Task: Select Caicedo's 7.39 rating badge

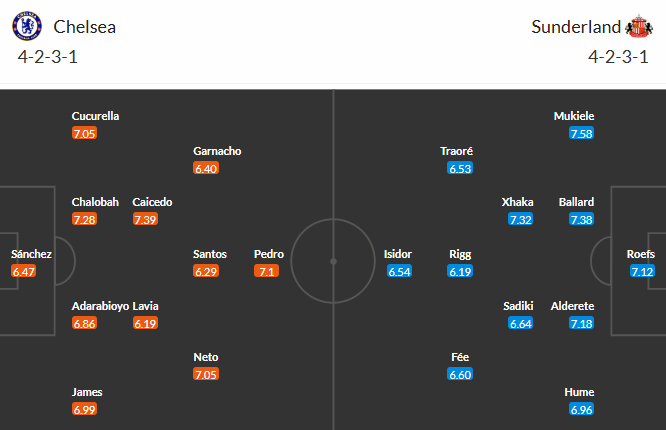Action: pyautogui.click(x=145, y=219)
